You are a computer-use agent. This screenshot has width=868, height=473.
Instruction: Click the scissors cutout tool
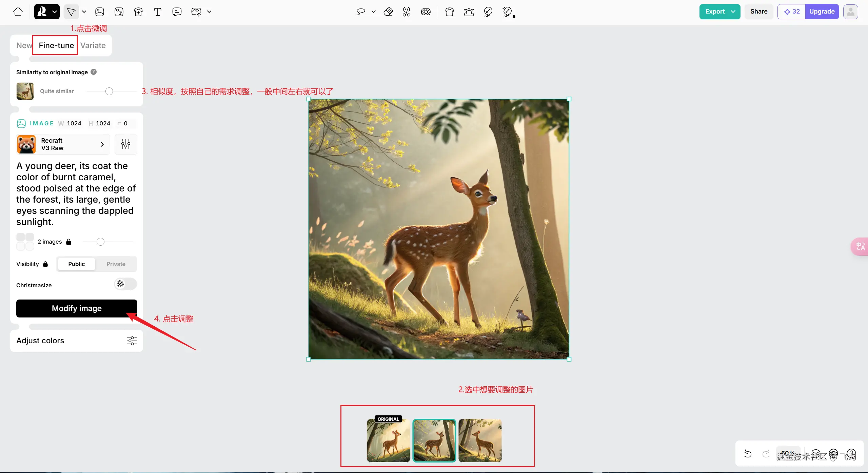point(406,12)
